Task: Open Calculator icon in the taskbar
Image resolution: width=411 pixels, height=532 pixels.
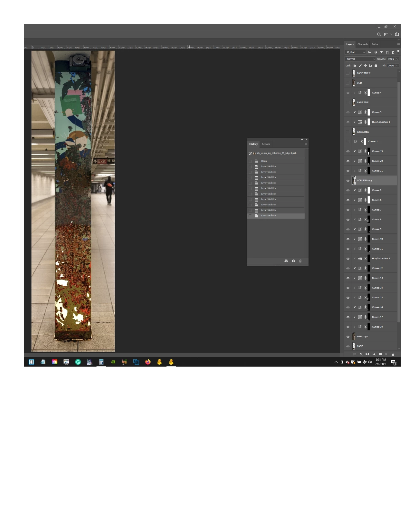Action: tap(101, 362)
